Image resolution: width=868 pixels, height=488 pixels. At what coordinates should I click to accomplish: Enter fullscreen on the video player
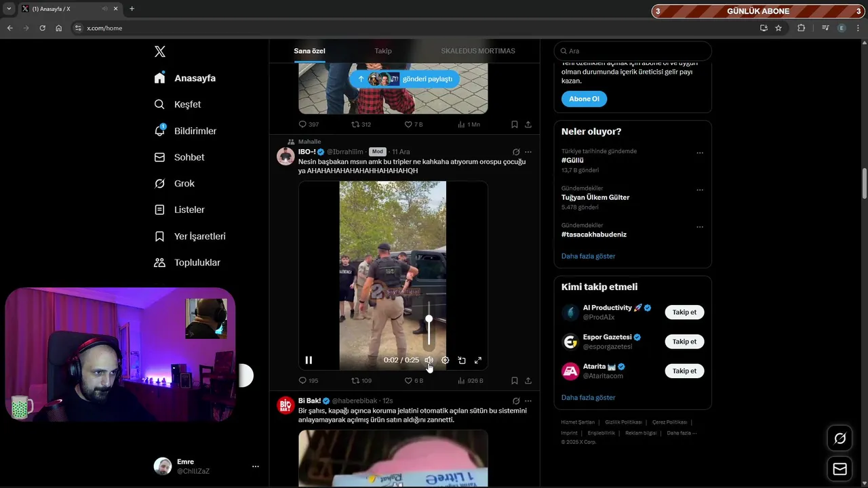478,361
